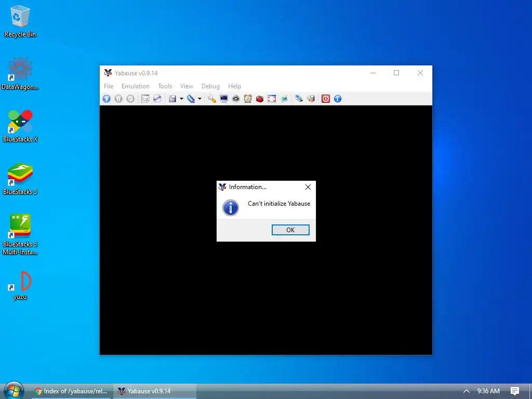The image size is (532, 399).
Task: Open the Debug menu
Action: click(210, 86)
